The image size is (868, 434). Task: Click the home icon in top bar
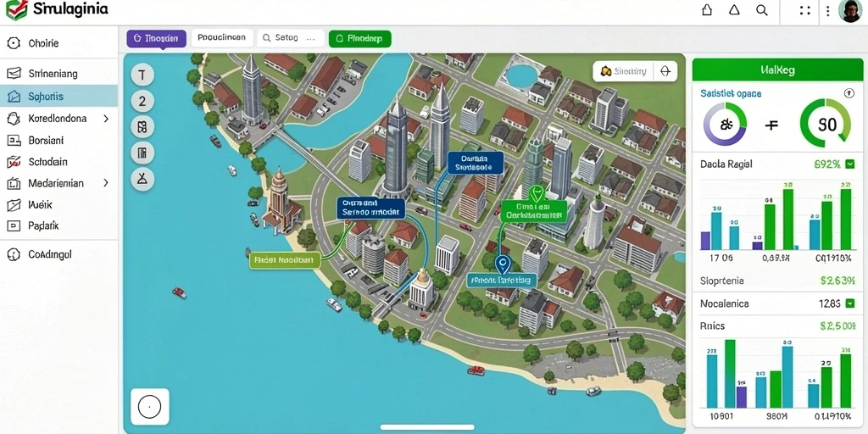pyautogui.click(x=706, y=10)
